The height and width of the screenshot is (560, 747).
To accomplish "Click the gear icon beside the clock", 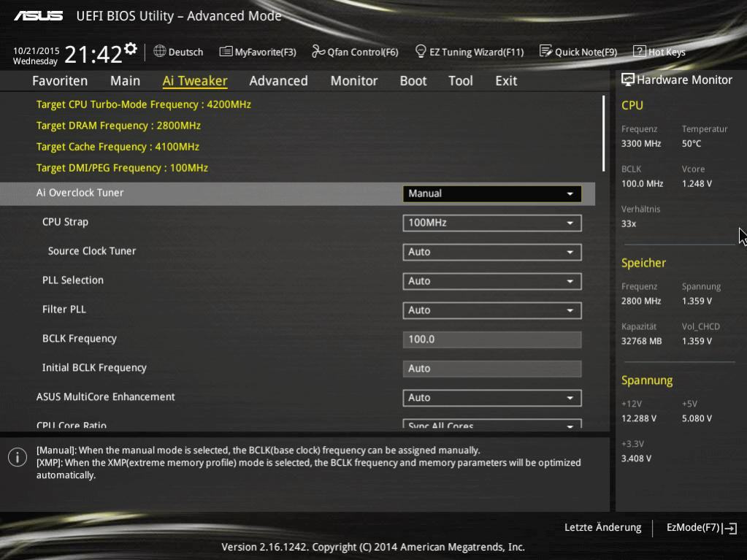I will (x=130, y=49).
